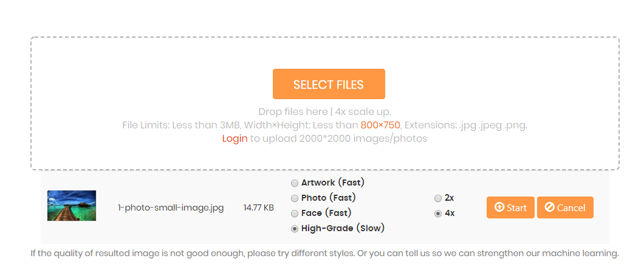Click the 14.77 KB file size text
Image resolution: width=644 pixels, height=275 pixels.
point(259,208)
